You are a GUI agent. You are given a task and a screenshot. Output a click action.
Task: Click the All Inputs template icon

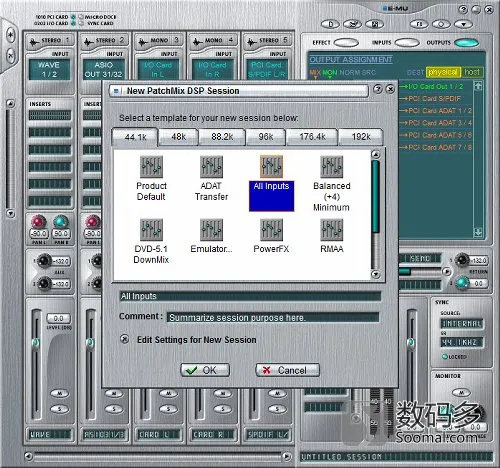click(271, 167)
